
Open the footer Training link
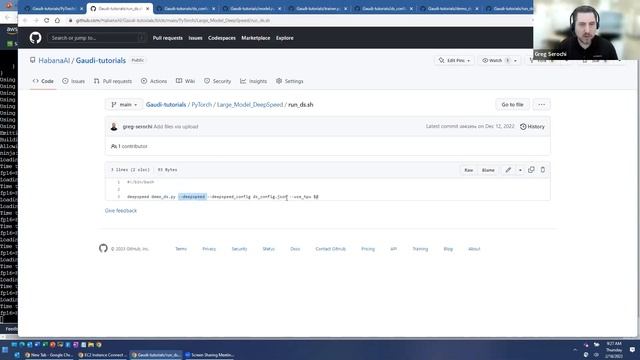[420, 249]
